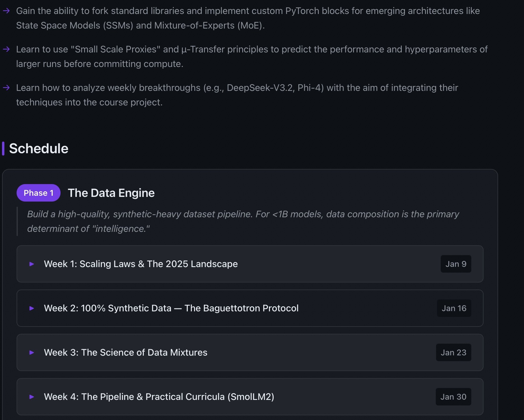Toggle the Week 3 disclosure triangle
Image resolution: width=524 pixels, height=420 pixels.
coord(32,352)
